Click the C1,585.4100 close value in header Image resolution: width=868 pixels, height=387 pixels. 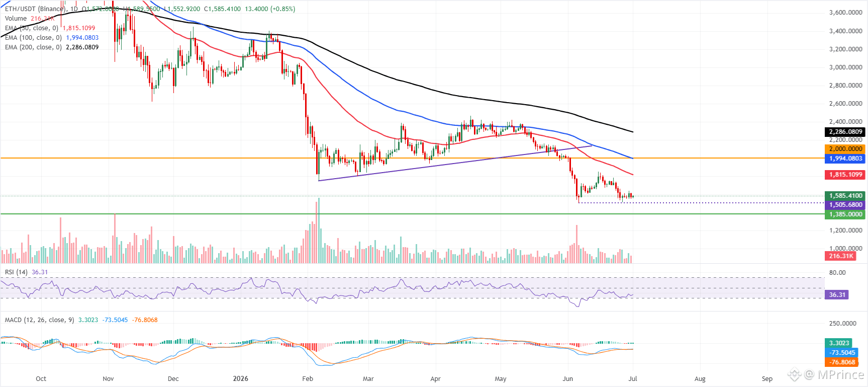(x=222, y=9)
